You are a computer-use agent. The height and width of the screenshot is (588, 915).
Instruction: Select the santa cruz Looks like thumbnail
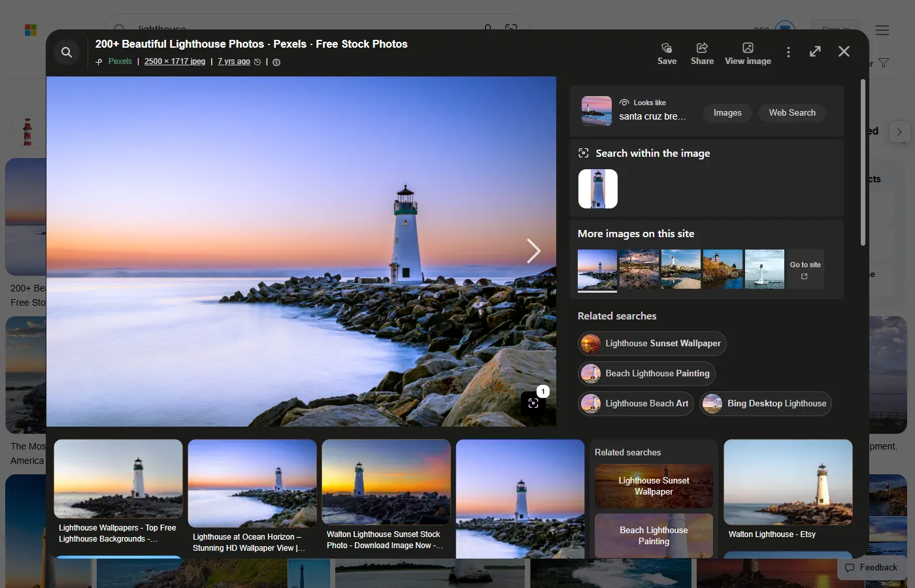pos(597,111)
